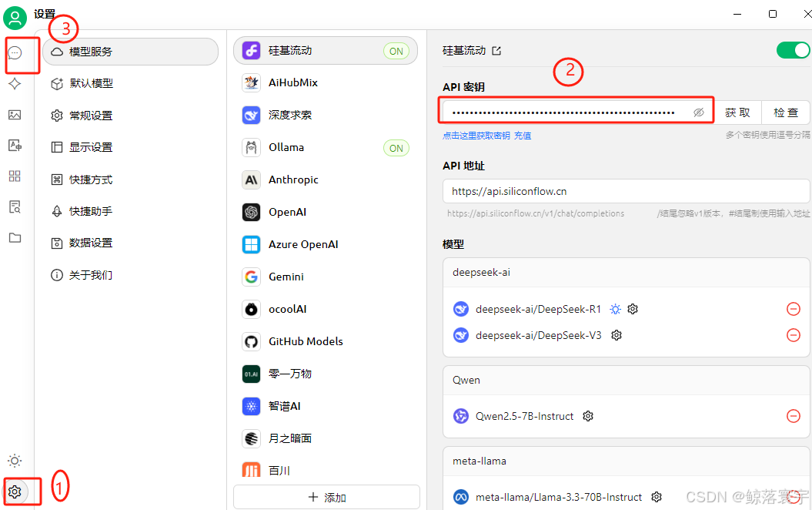Open Qwen2.5-7B-Instruct settings gear
The image size is (812, 510).
tap(588, 416)
